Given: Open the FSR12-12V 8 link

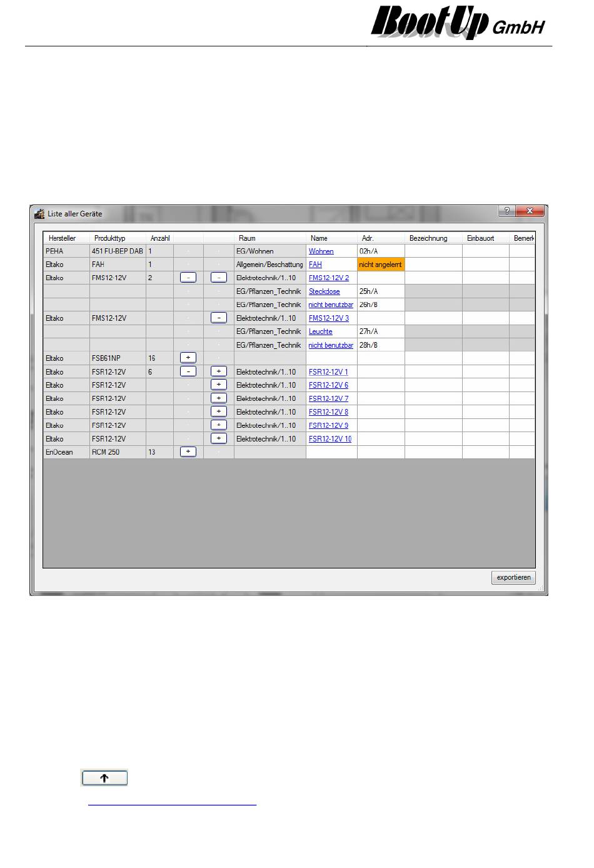Looking at the screenshot, I should pyautogui.click(x=328, y=412).
